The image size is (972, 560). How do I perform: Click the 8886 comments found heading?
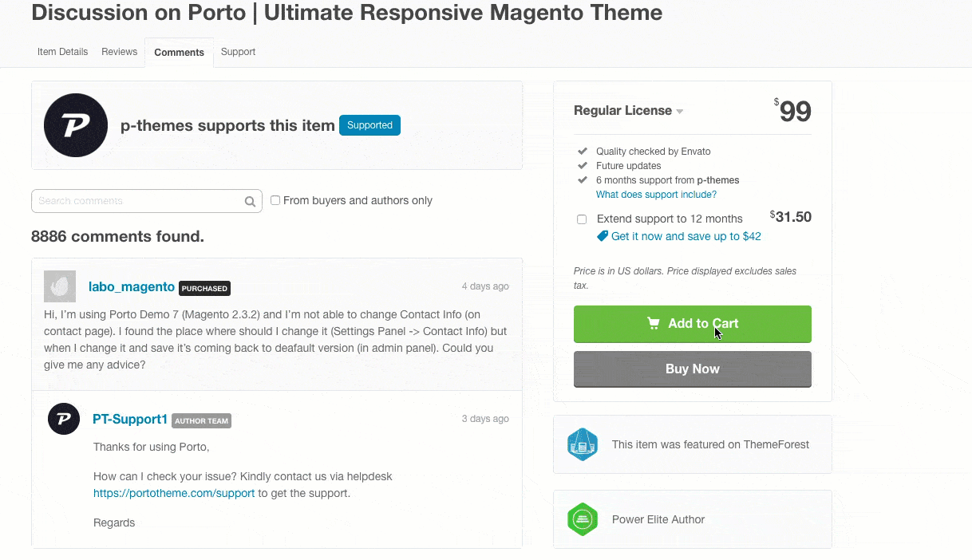[x=117, y=237]
